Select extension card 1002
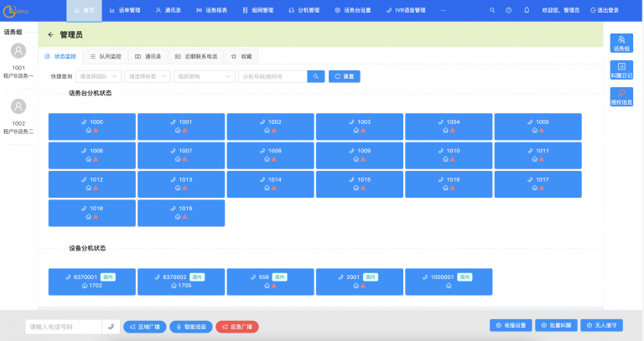644x341 pixels. click(270, 127)
